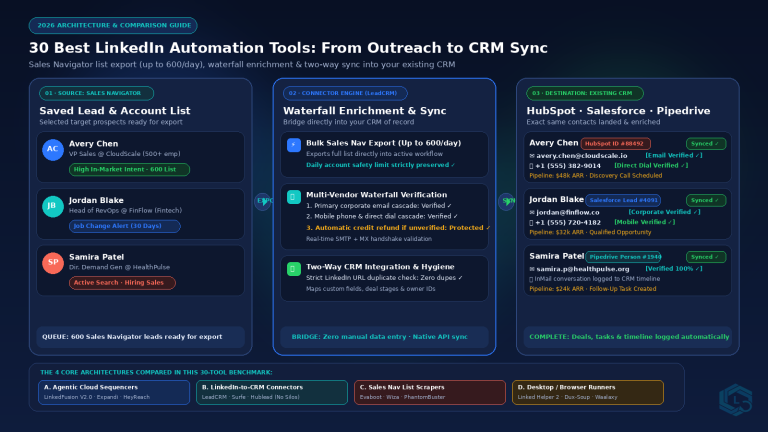Click the Mobile phone & direct dial cascade line

tap(382, 216)
